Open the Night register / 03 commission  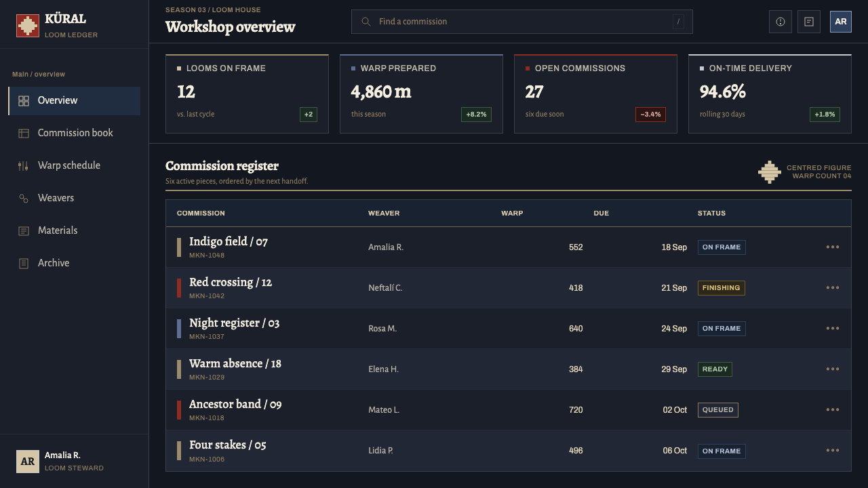(235, 323)
